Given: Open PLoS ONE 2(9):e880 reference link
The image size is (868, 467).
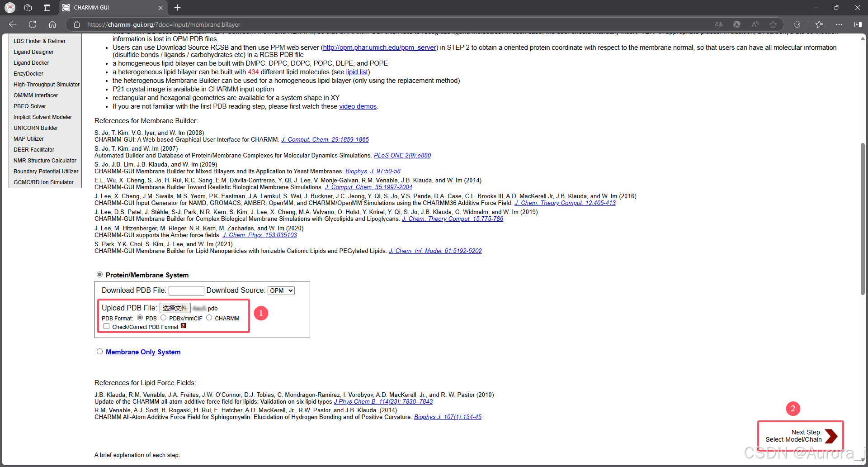Looking at the screenshot, I should [x=402, y=156].
